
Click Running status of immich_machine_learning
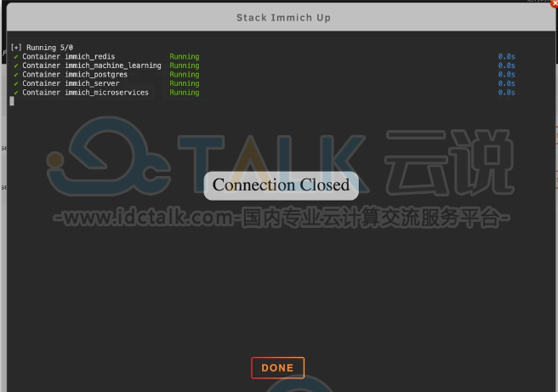[x=185, y=65]
